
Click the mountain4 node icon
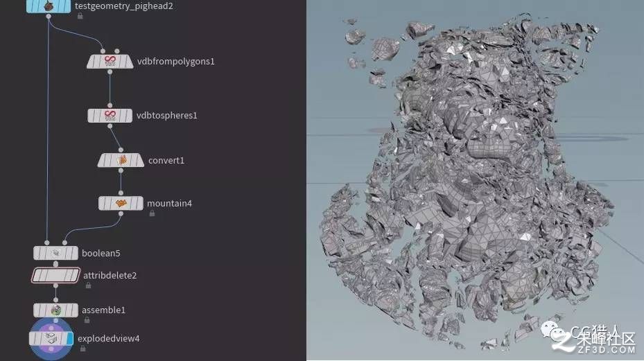point(121,203)
